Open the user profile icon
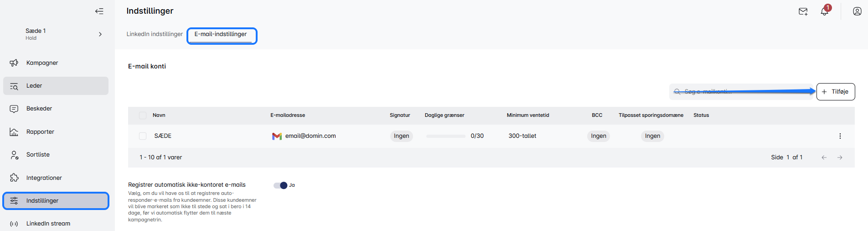The height and width of the screenshot is (231, 868). (857, 11)
